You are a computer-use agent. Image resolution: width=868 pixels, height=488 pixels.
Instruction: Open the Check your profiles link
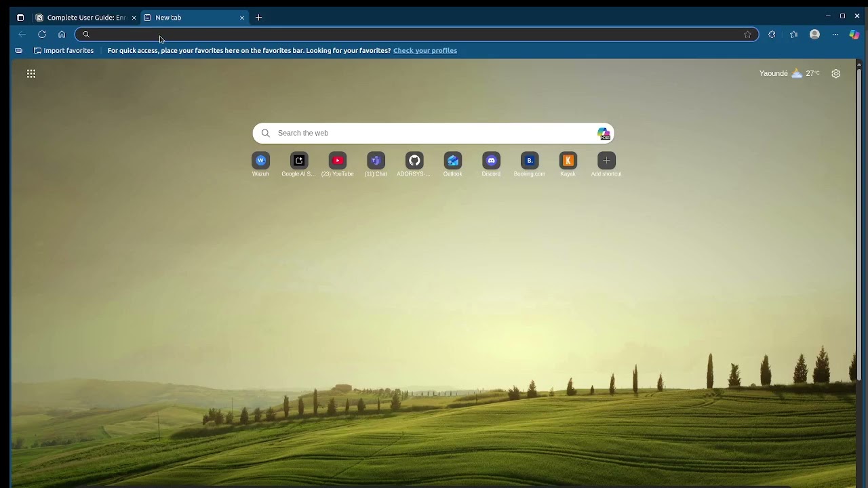pyautogui.click(x=425, y=51)
